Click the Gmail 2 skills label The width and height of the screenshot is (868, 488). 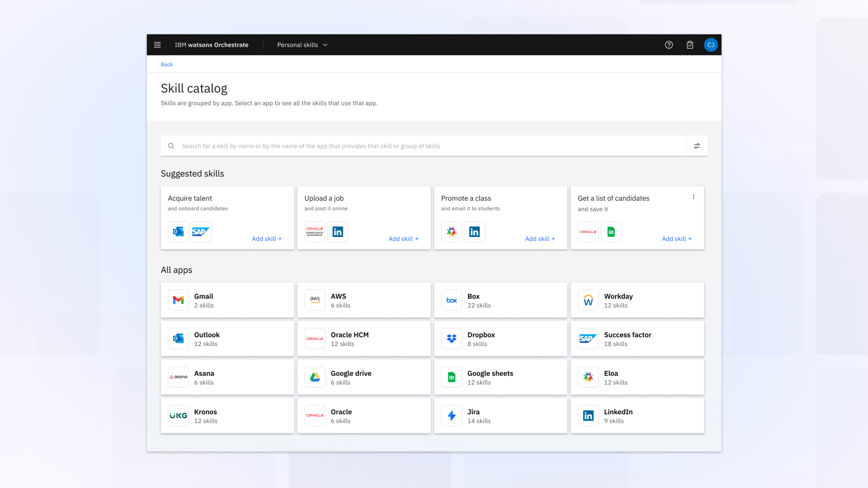[203, 305]
